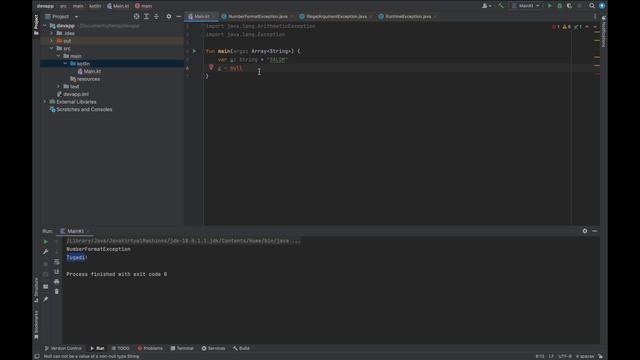The height and width of the screenshot is (360, 640).
Task: Hide the Project tool window
Action: 179,16
